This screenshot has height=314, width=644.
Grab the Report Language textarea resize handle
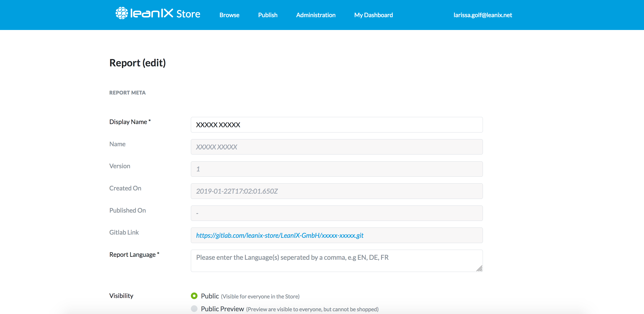click(x=479, y=268)
